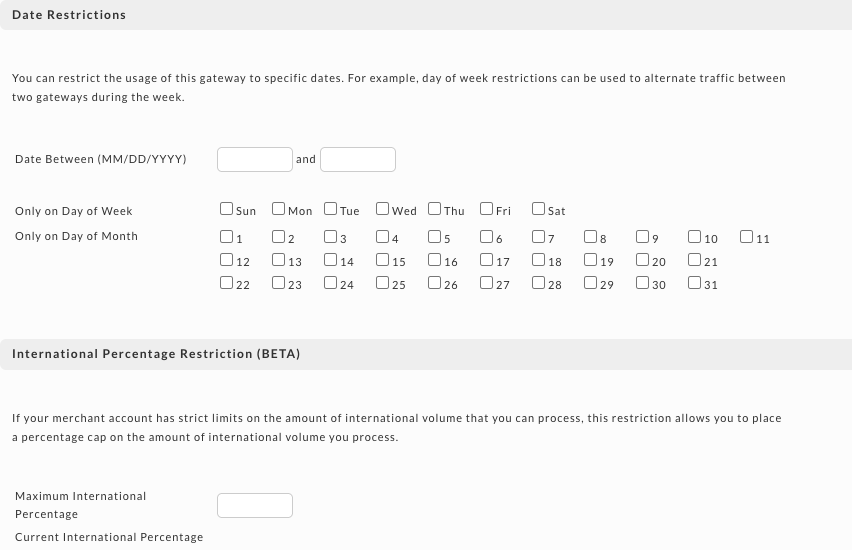Click the 'Maximum International Percentage' label
This screenshot has height=550, width=852.
[x=80, y=505]
